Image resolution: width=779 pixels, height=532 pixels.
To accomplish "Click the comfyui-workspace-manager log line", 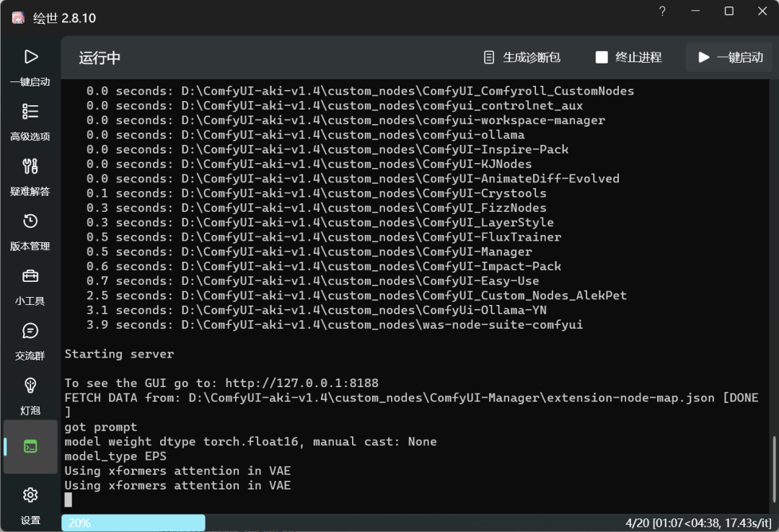I will pos(346,120).
